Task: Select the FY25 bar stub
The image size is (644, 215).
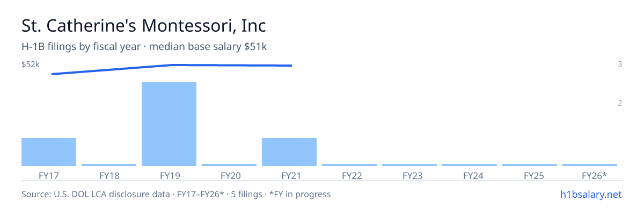Action: [530, 165]
